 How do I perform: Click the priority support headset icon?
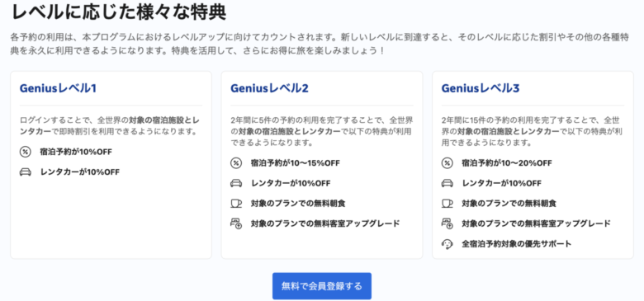point(447,244)
